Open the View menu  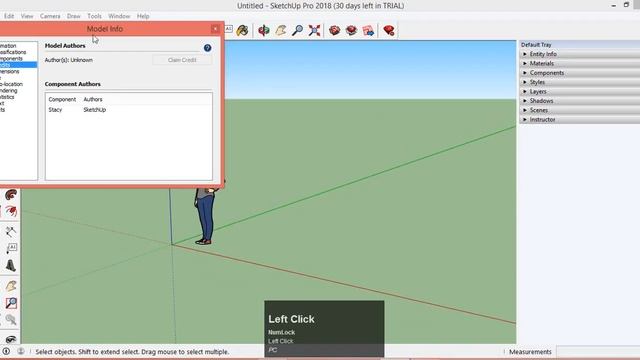(x=27, y=16)
